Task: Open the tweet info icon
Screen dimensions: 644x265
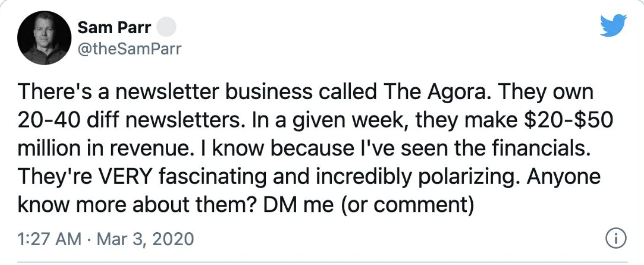Action: 615,239
